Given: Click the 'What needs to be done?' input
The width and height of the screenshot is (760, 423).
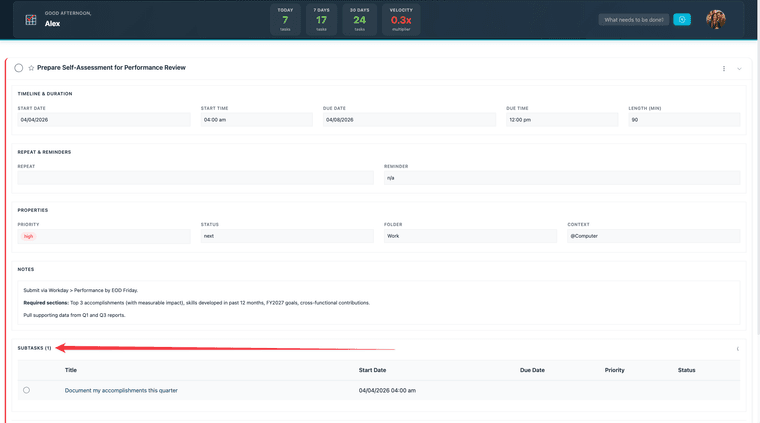Looking at the screenshot, I should pyautogui.click(x=633, y=19).
